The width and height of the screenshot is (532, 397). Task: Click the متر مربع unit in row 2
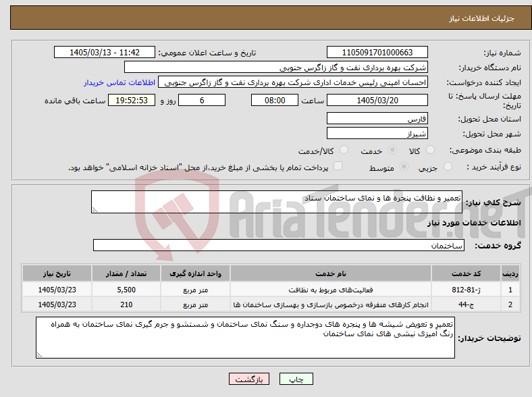[x=195, y=305]
